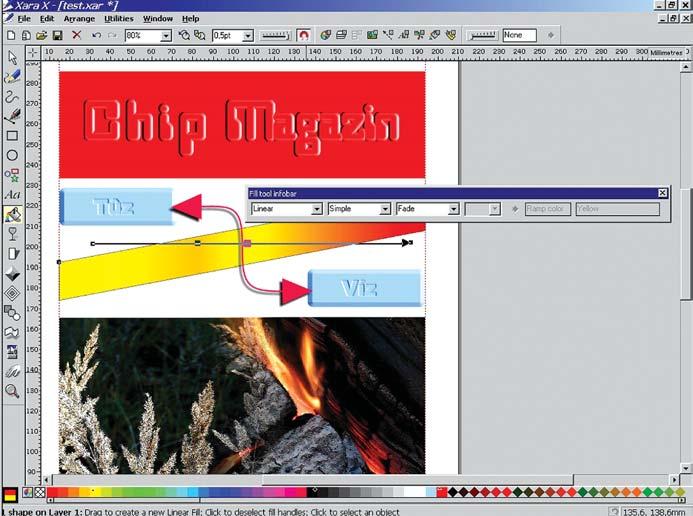
Task: Open the Utilities menu
Action: point(118,19)
